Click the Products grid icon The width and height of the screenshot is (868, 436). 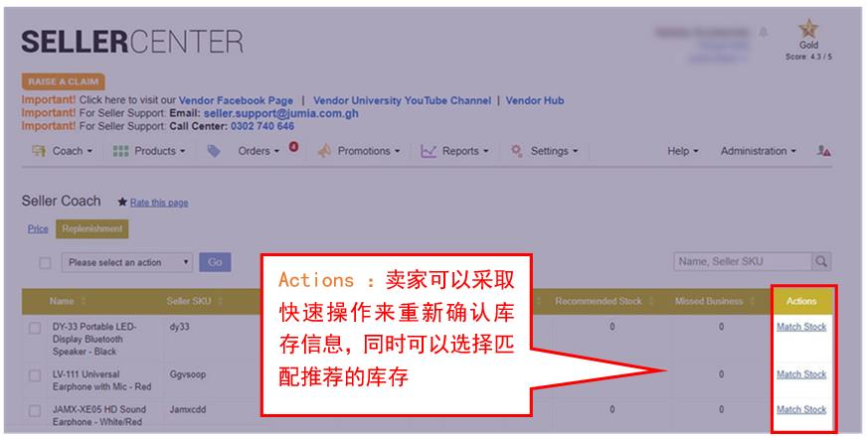[x=120, y=151]
